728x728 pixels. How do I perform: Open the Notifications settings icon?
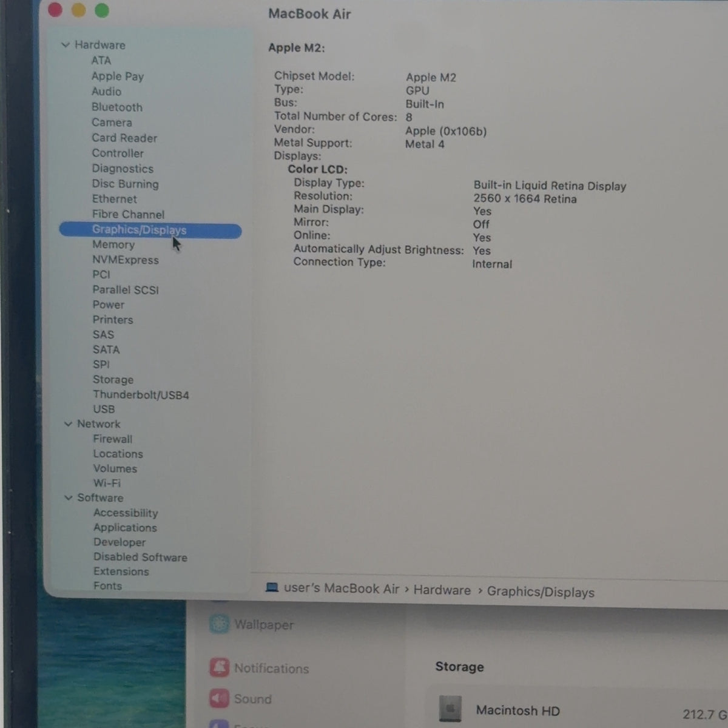click(x=220, y=667)
